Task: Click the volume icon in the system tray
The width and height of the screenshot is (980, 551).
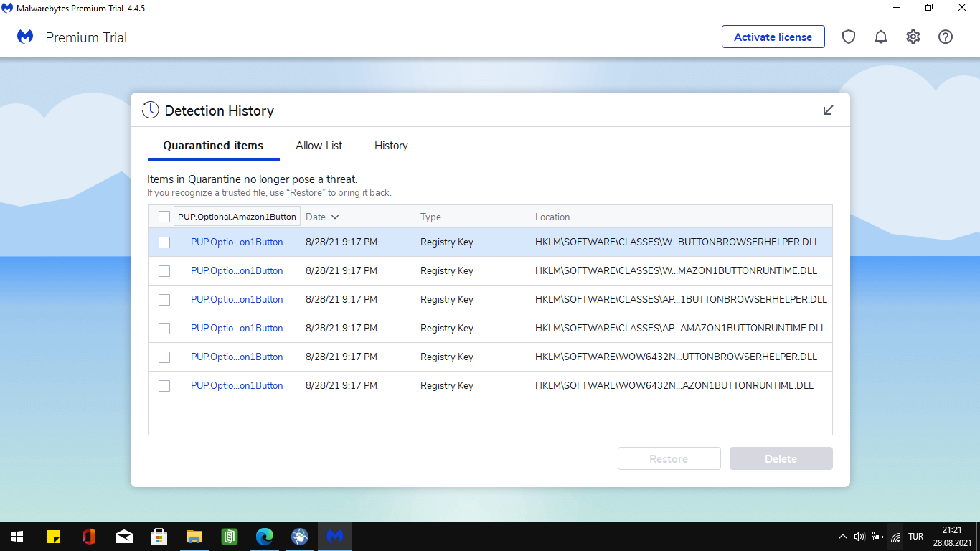Action: click(859, 536)
